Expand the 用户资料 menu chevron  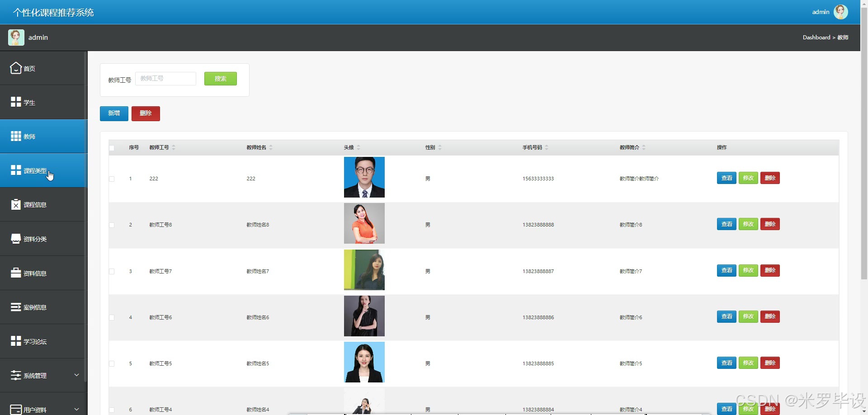[x=76, y=409]
